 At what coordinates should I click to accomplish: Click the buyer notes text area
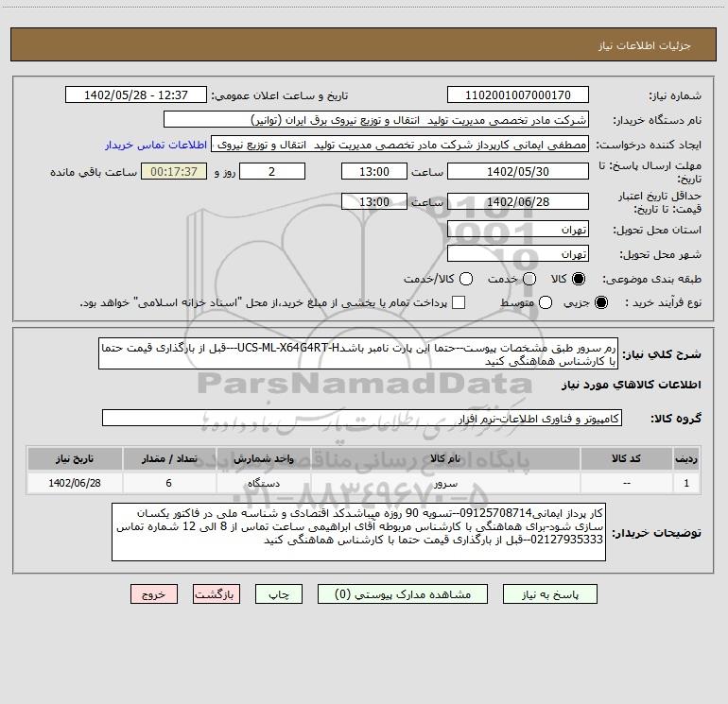tap(358, 532)
